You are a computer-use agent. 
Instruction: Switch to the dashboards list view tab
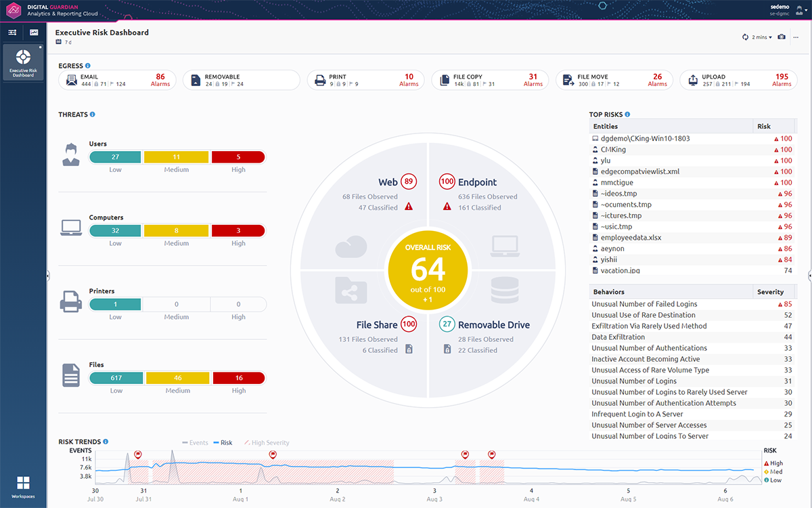tap(12, 32)
